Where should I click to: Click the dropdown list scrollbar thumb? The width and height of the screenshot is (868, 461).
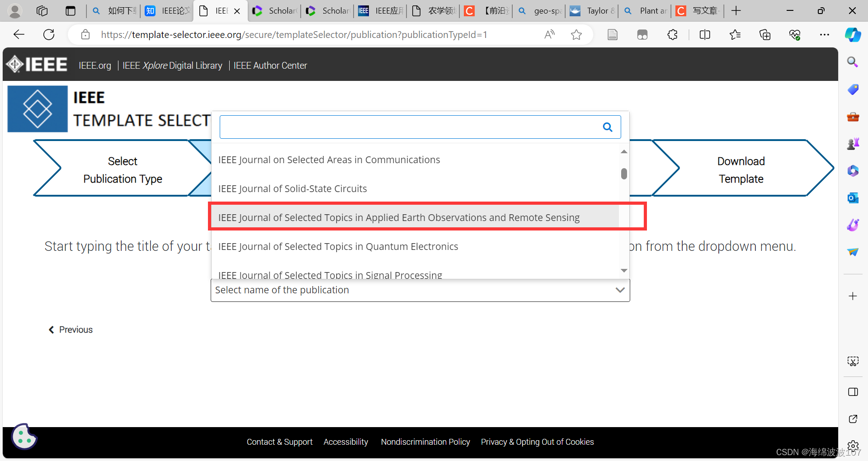pyautogui.click(x=624, y=174)
